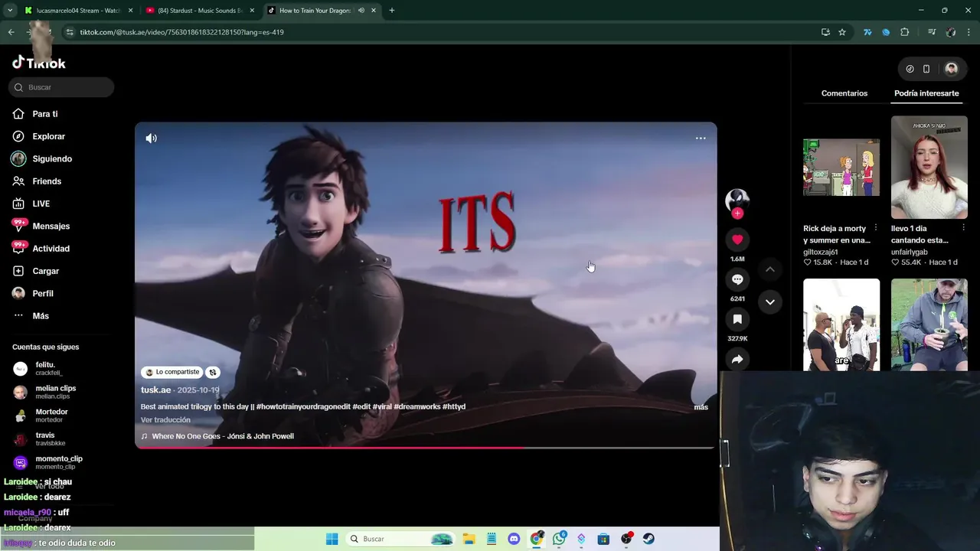Bookmark this page with the star icon
Viewport: 980px width, 551px height.
coord(842,32)
